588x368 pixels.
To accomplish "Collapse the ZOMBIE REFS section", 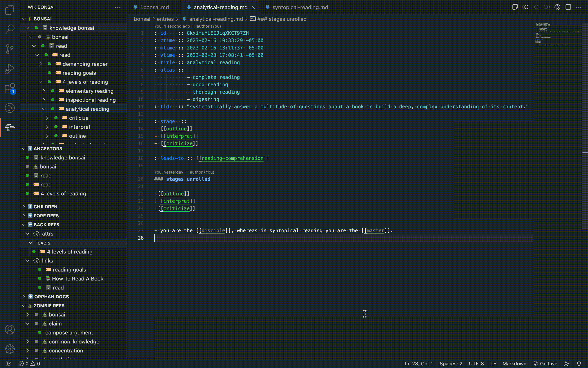I will (x=73, y=305).
